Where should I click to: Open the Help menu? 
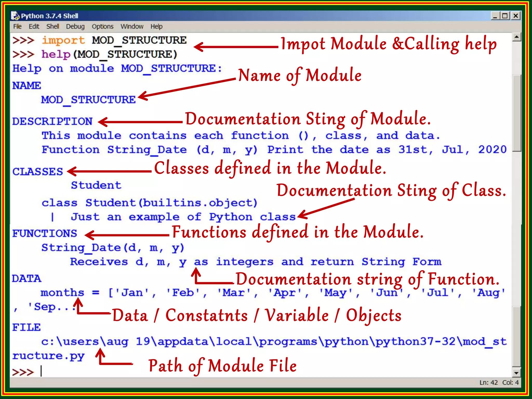156,26
